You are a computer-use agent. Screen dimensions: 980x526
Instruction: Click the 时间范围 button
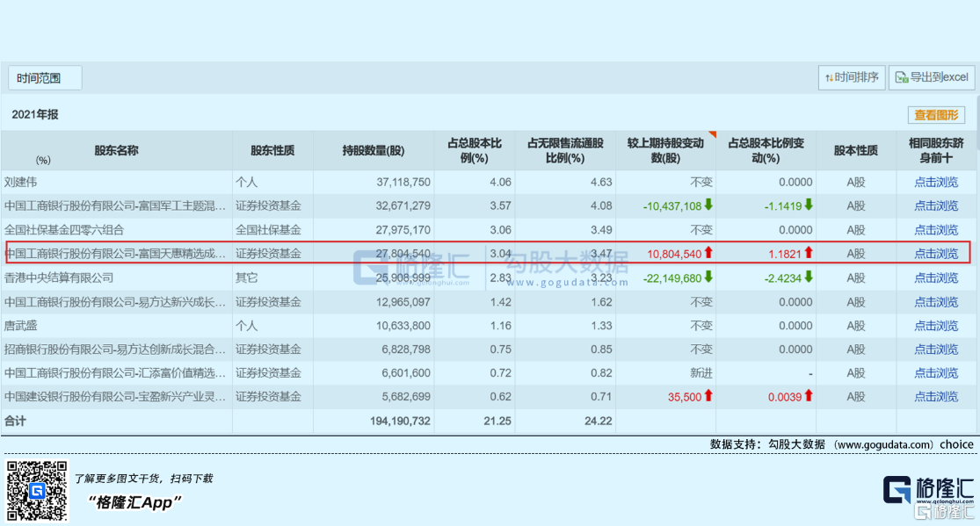click(45, 78)
